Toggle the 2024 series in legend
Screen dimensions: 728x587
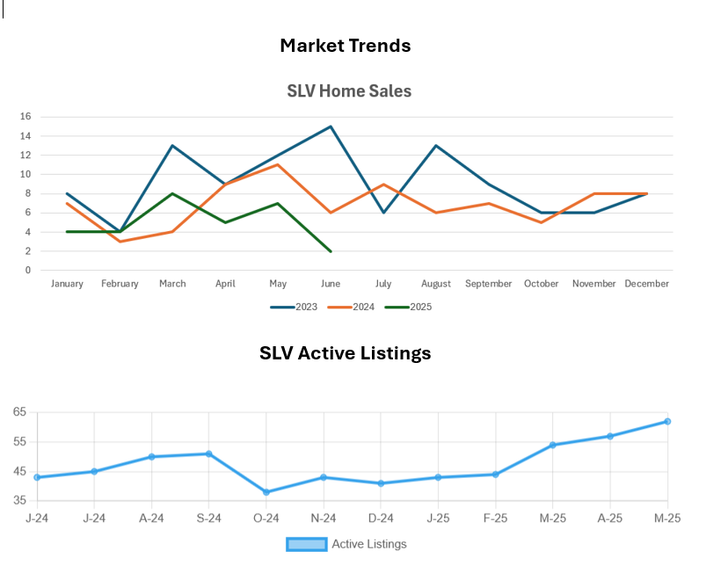352,307
